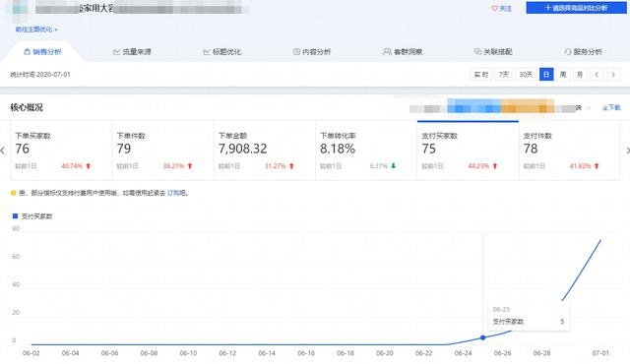Click the 7,908.32 order amount value
The image size is (630, 364).
tap(243, 149)
